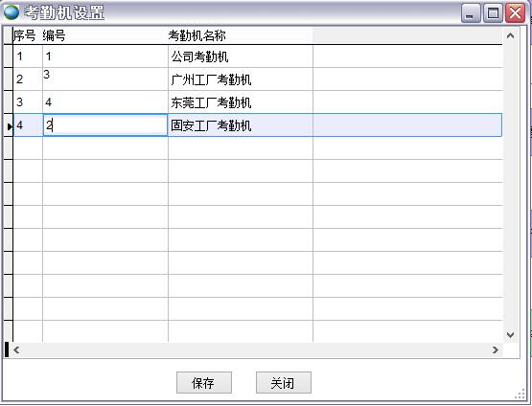Screen dimensions: 532x406
Task: Click the 保存 button
Action: pos(204,383)
